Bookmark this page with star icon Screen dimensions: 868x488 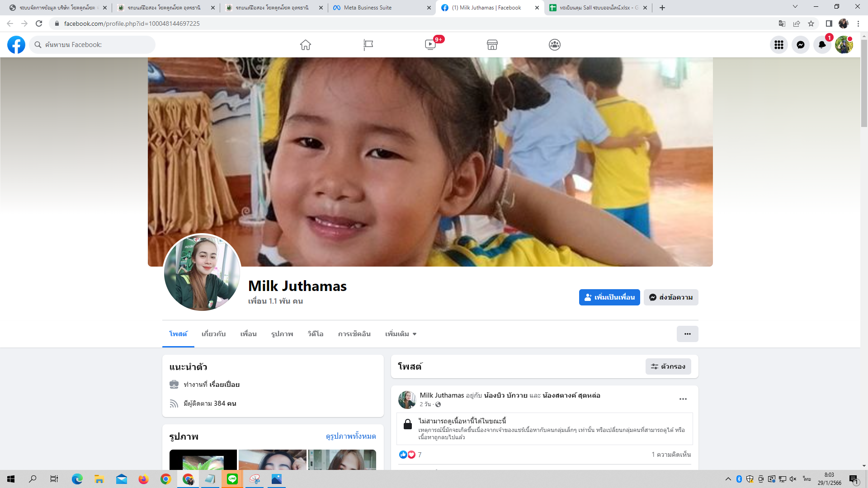click(x=811, y=23)
